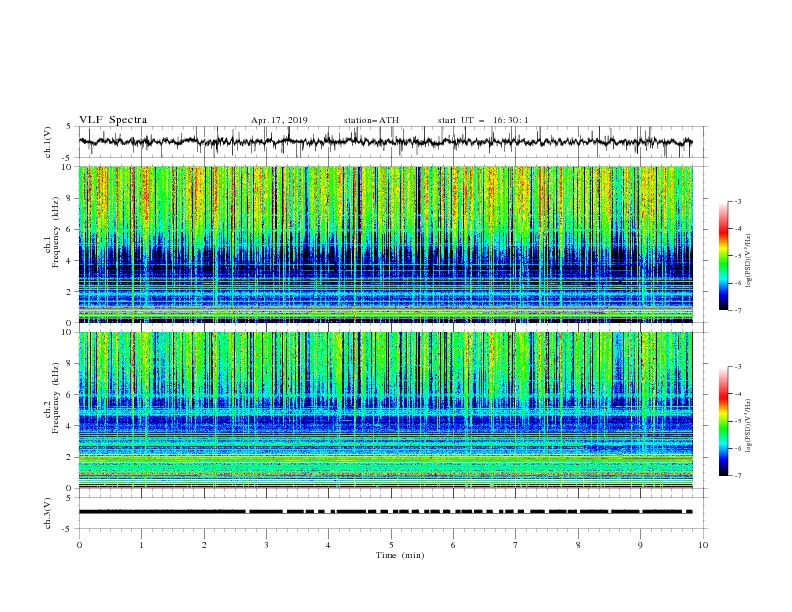Click the ch.1 "log(PSD)(V²/Hz)" colorbar label

tap(749, 261)
